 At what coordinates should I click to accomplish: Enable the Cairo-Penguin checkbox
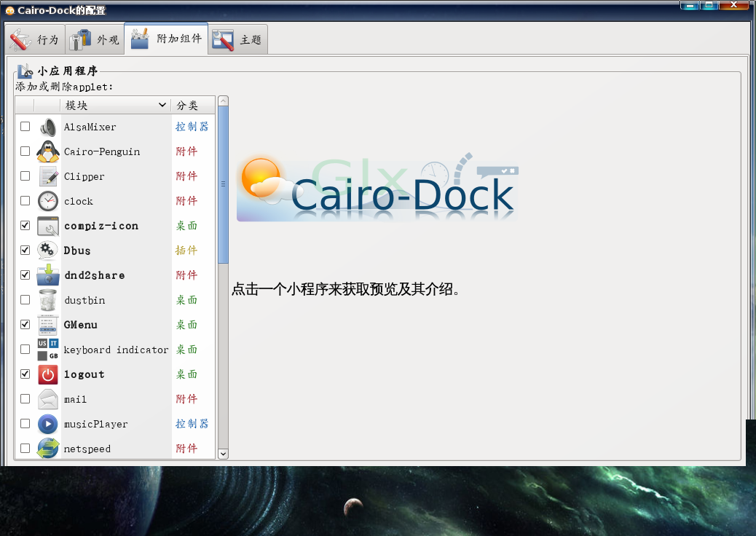point(25,151)
